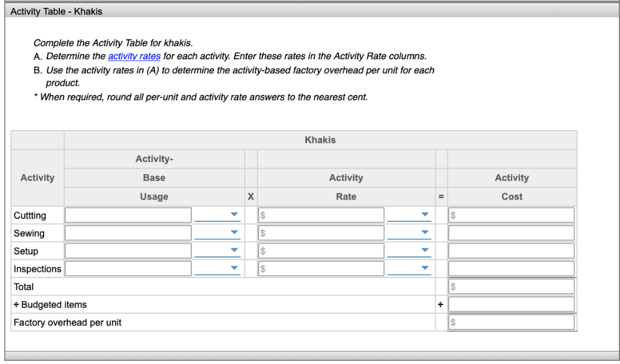Open the Cuttting usage unit dropdown
The width and height of the screenshot is (620, 364).
click(x=217, y=215)
